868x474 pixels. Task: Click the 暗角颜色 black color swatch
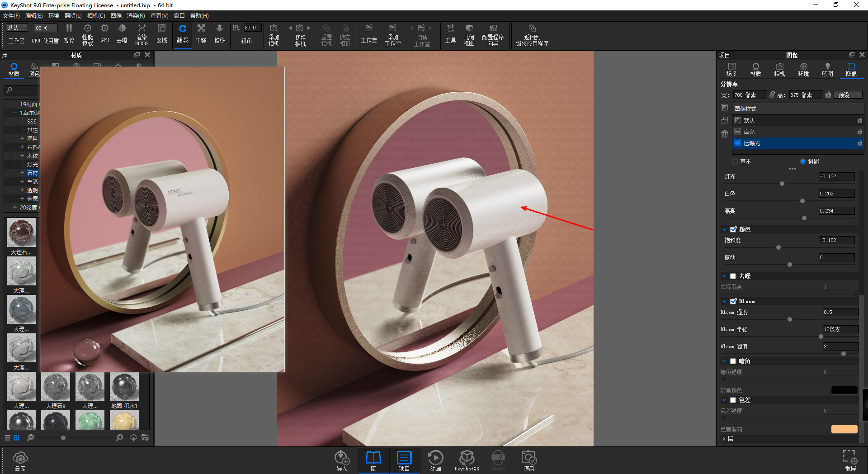[x=844, y=390]
